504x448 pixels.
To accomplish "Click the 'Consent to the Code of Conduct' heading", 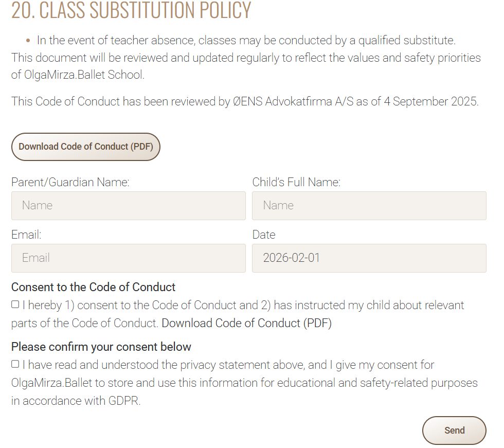I will (93, 287).
